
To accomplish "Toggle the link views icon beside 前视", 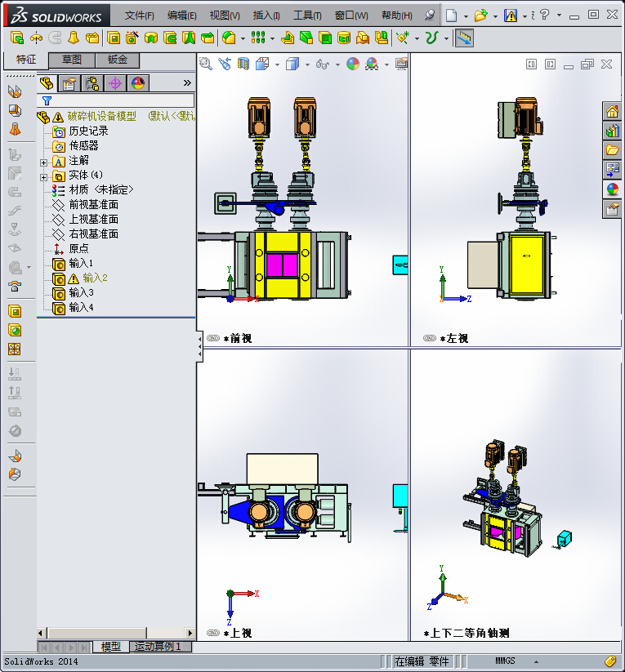I will [x=213, y=338].
